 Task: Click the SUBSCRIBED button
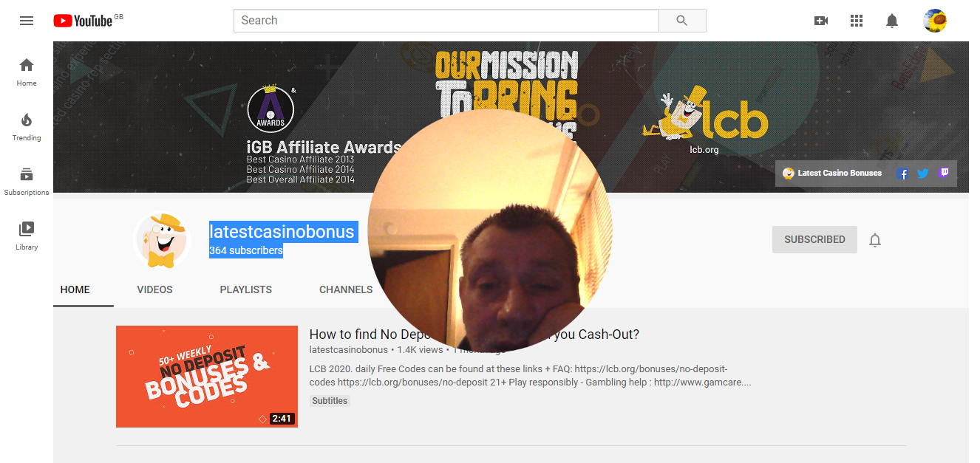tap(814, 240)
